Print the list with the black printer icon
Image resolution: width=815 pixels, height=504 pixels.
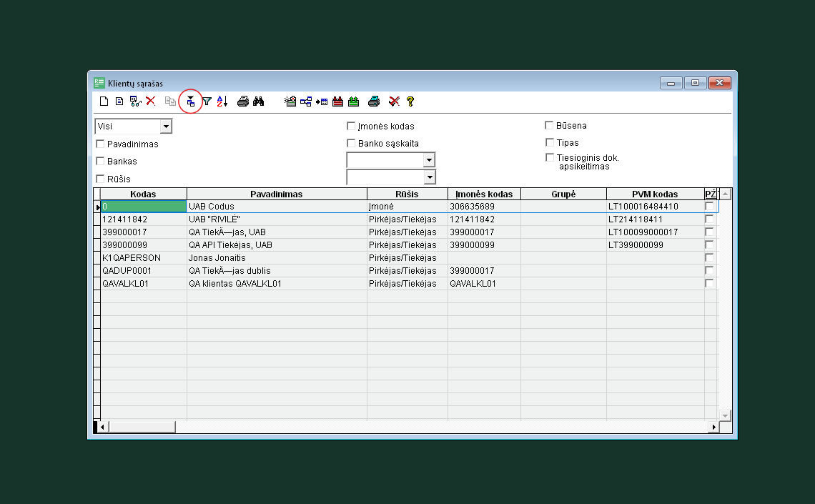(243, 102)
